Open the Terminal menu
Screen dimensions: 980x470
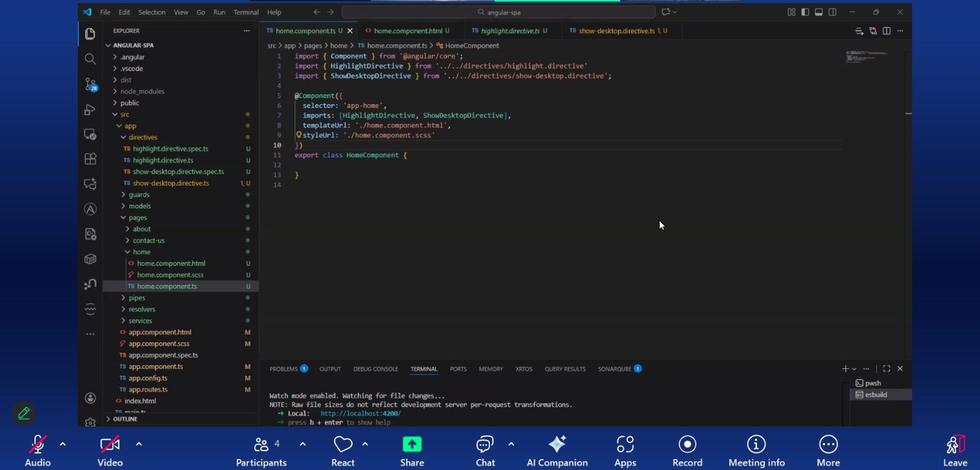coord(246,12)
